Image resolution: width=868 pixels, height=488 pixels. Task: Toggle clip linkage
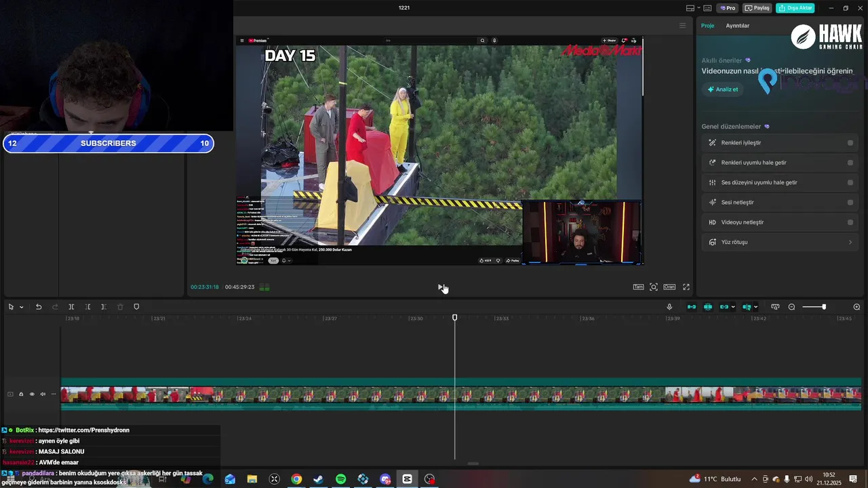coord(724,307)
